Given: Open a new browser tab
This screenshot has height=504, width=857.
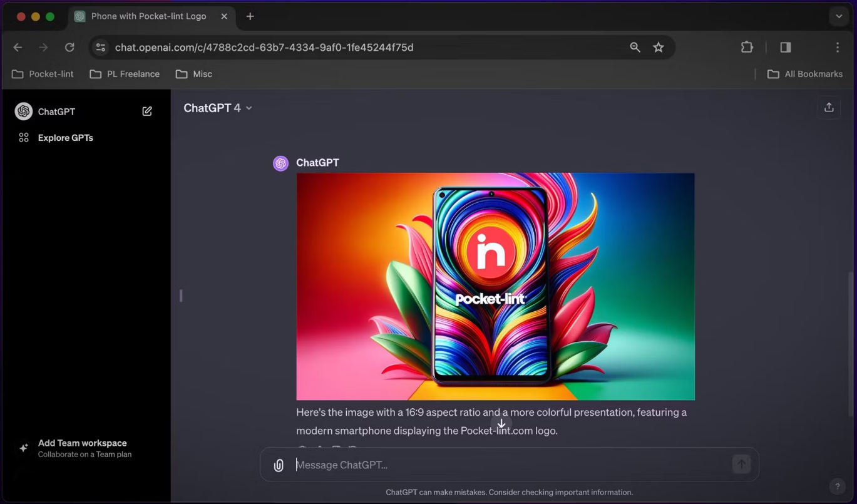Looking at the screenshot, I should [x=250, y=16].
